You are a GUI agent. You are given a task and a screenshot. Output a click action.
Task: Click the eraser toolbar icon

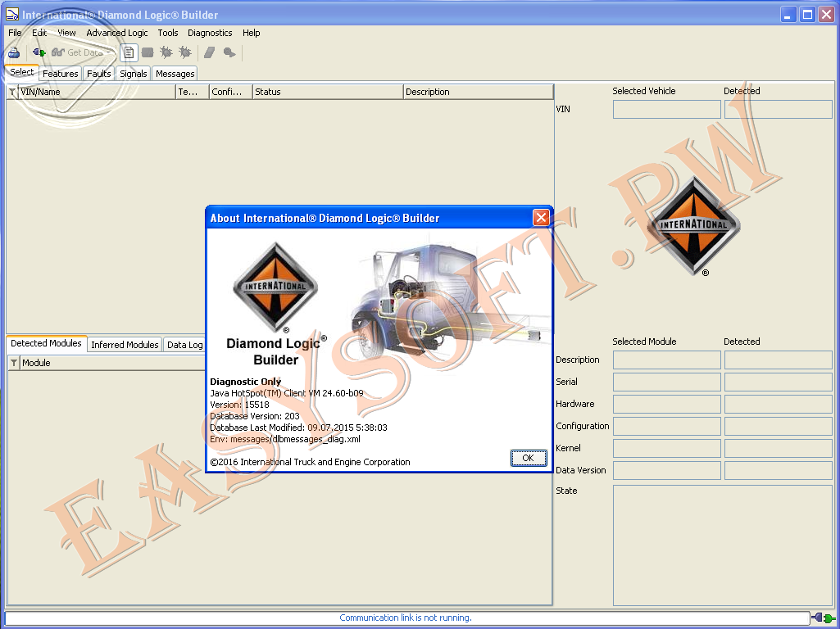coord(210,52)
